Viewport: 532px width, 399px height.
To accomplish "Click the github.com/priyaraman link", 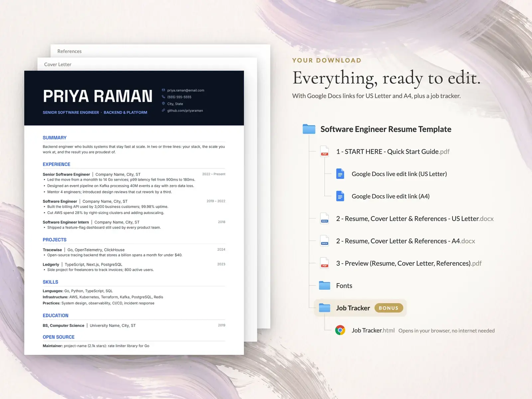I will click(185, 111).
